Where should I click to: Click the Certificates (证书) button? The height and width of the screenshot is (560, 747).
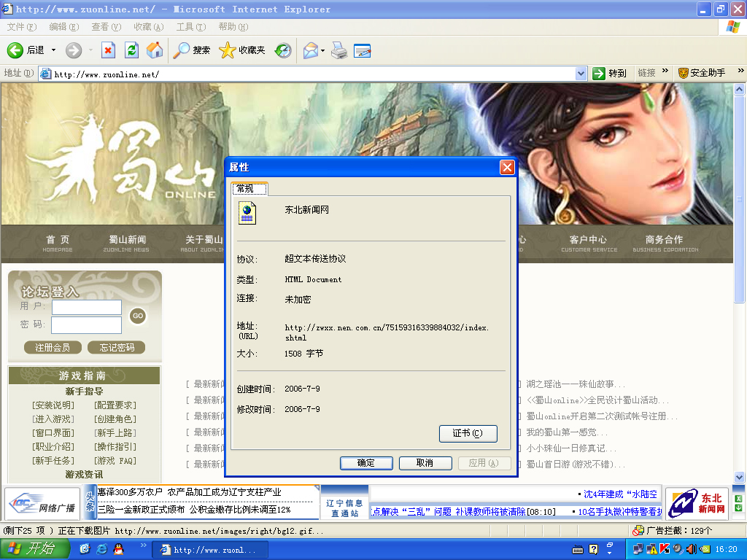[x=468, y=433]
